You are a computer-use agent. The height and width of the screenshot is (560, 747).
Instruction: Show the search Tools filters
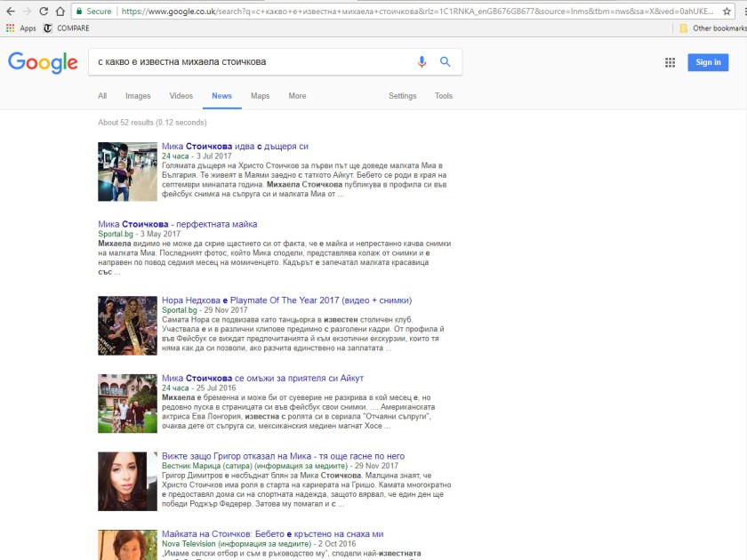tap(443, 96)
